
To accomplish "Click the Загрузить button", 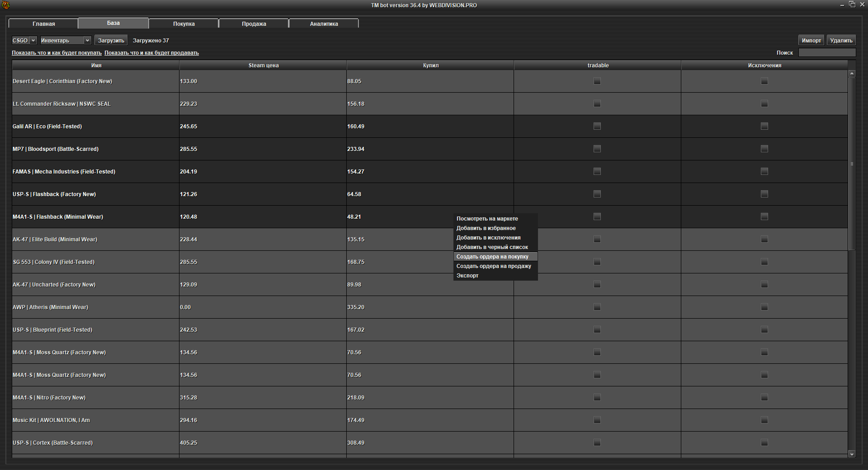I will [x=111, y=41].
